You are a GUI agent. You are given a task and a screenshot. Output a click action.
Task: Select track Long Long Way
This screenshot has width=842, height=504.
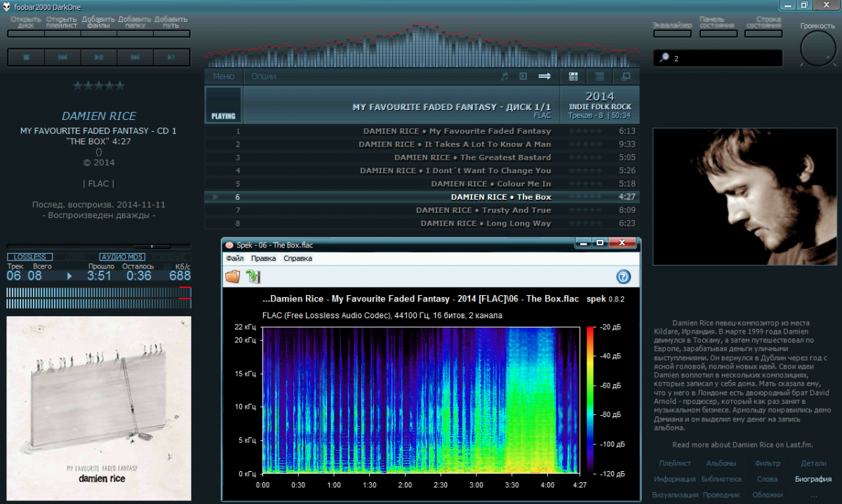point(422,224)
